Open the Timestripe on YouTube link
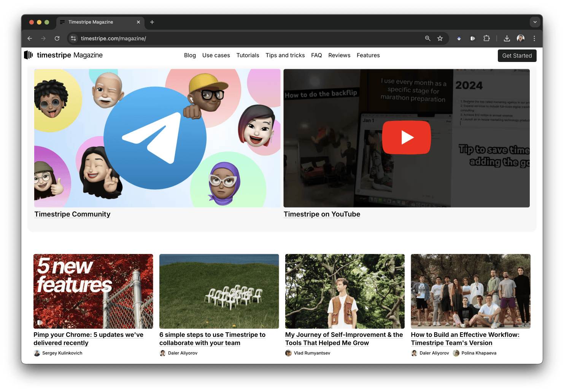Image resolution: width=564 pixels, height=392 pixels. click(x=322, y=214)
